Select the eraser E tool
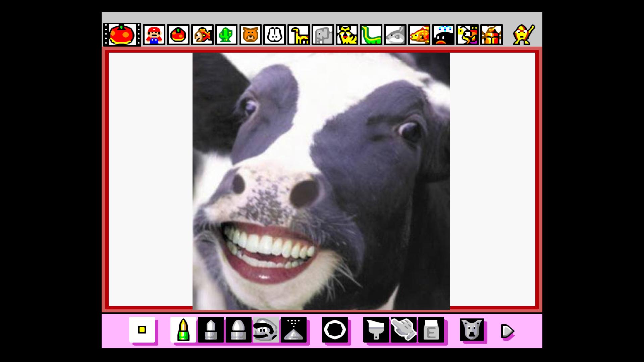Image resolution: width=644 pixels, height=362 pixels. coord(431,329)
